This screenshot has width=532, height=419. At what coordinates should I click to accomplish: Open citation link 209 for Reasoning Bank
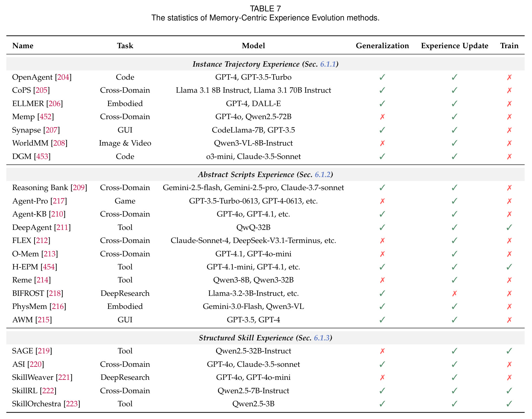point(79,188)
